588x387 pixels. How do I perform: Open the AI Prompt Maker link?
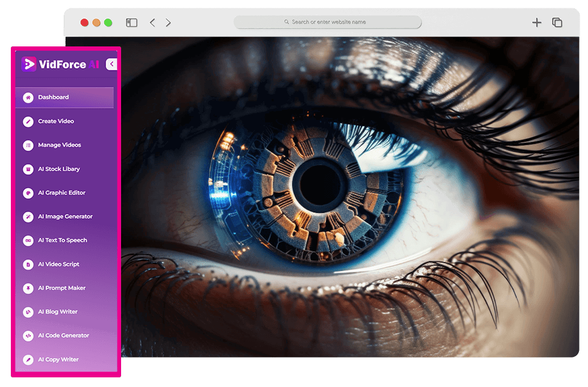tap(61, 288)
